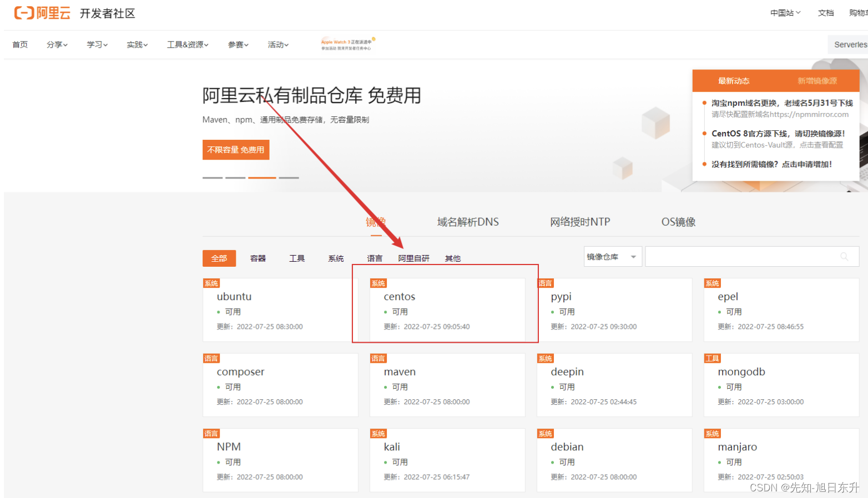Open the CentOS 8官方源下线 announcement
The height and width of the screenshot is (498, 868).
[778, 134]
